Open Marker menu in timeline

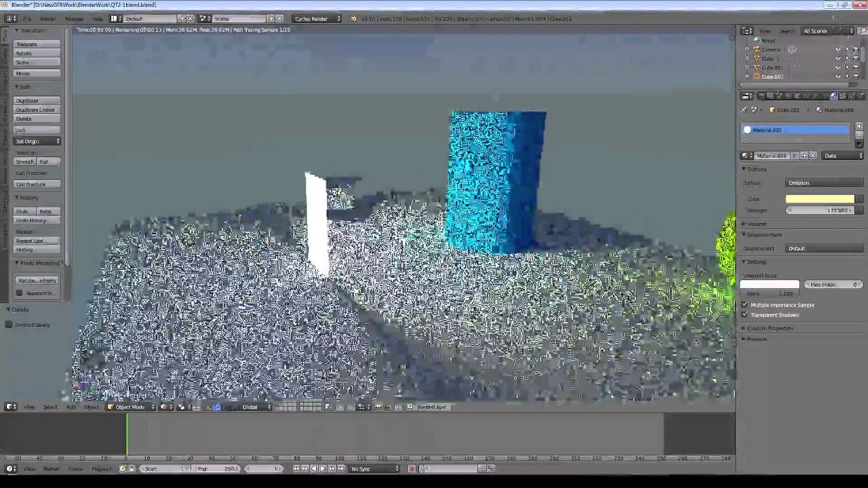51,468
